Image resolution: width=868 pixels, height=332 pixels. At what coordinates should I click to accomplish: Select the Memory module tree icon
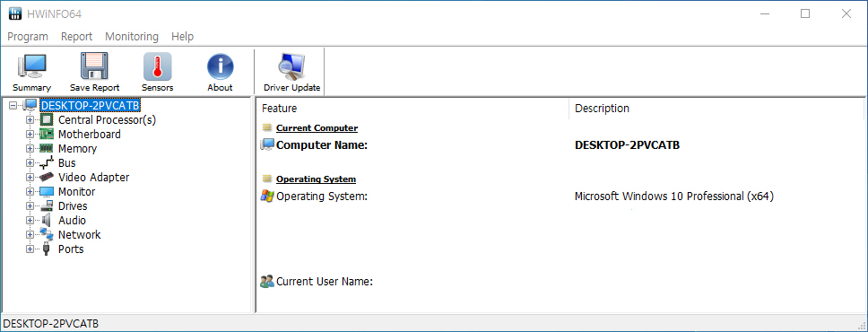tap(46, 149)
